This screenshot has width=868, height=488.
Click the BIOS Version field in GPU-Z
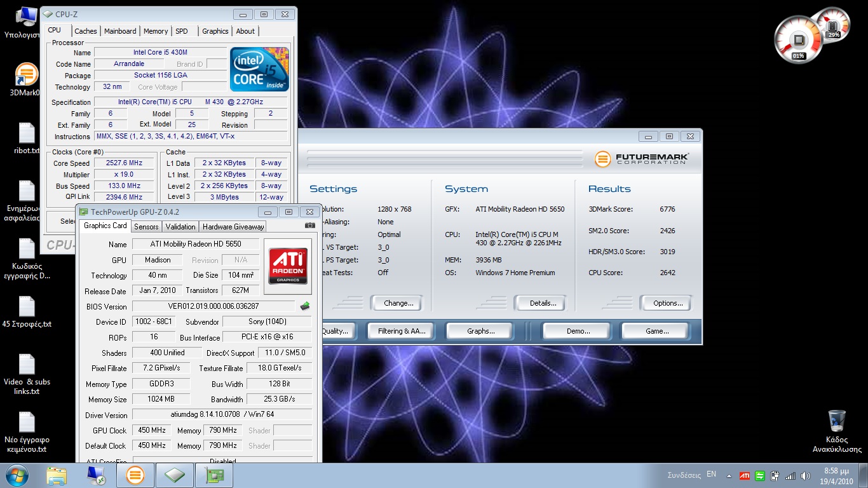(214, 306)
